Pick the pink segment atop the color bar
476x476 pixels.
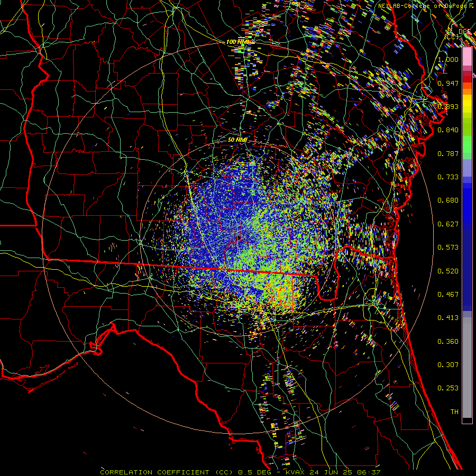point(467,57)
